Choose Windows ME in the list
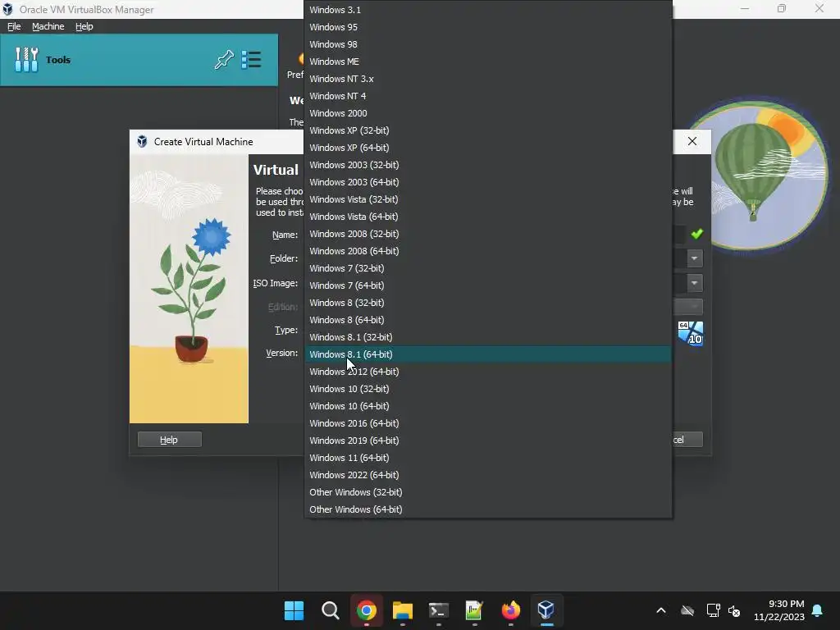 coord(488,61)
